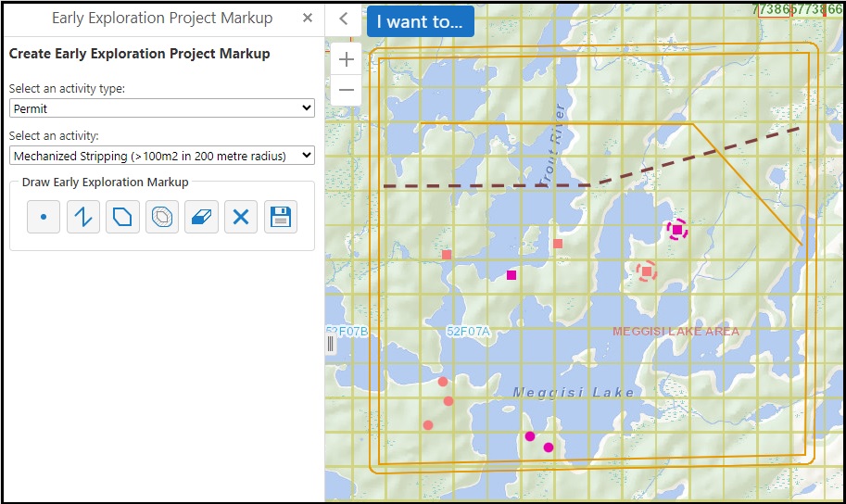Choose the polygon drawing tool

122,218
